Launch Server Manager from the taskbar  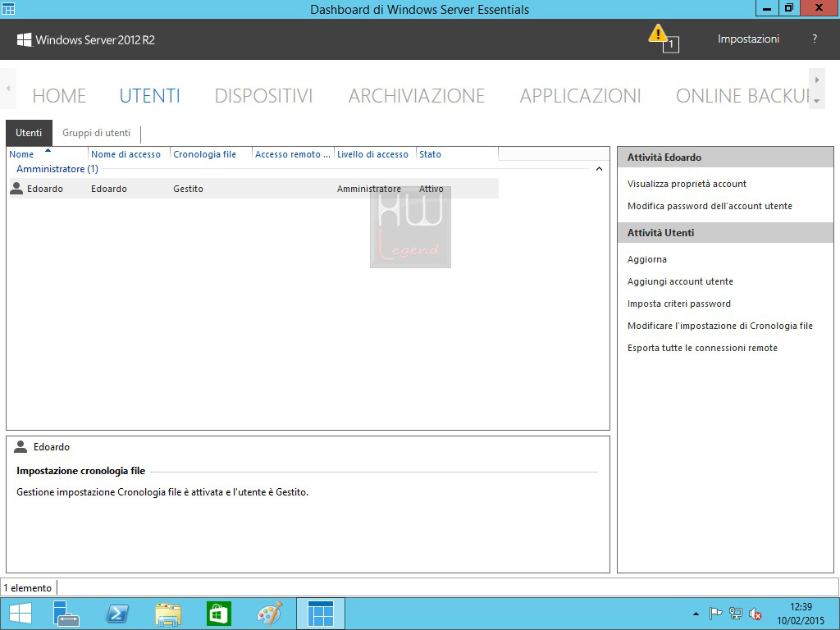66,614
